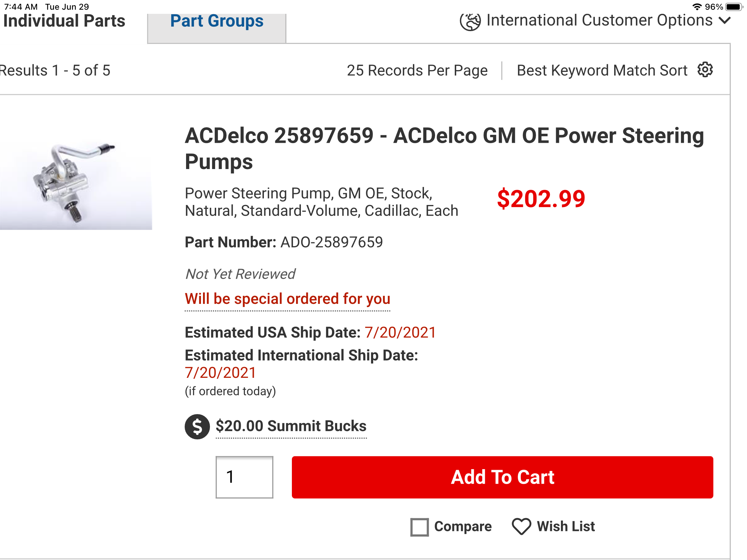
Task: Click the 'Will be special ordered' link
Action: [287, 299]
